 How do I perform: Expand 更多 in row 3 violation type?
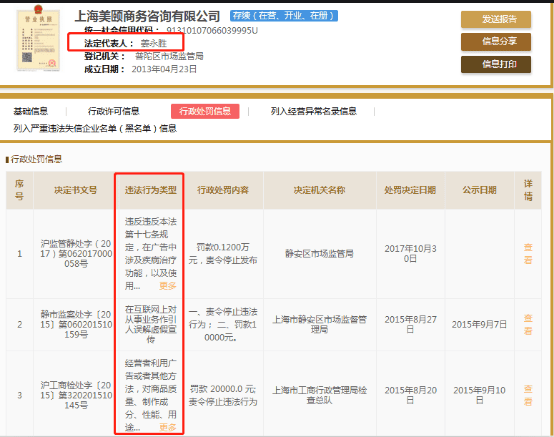point(167,427)
